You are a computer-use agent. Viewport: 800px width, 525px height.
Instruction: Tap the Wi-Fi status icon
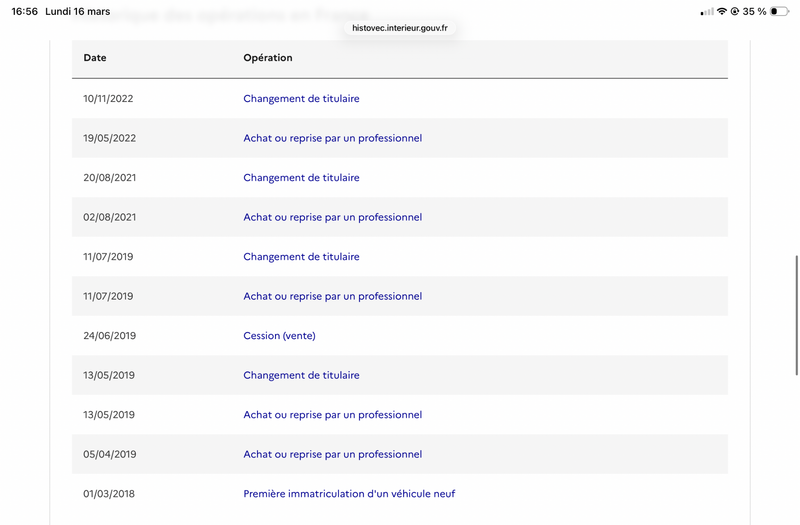point(721,11)
